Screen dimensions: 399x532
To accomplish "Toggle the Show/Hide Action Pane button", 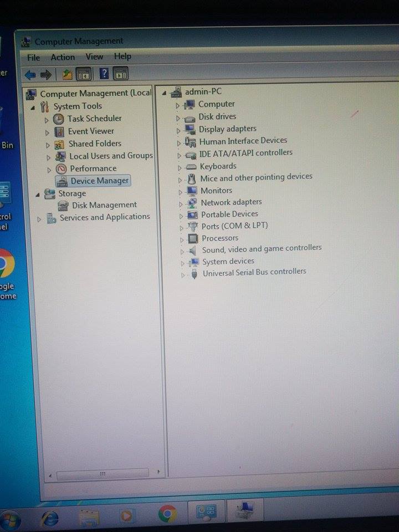I will [121, 73].
